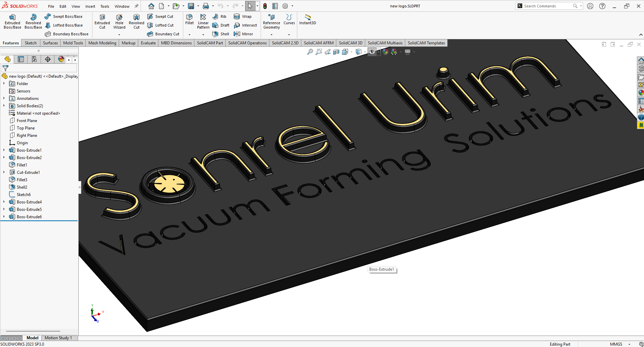The image size is (644, 347).
Task: Open the Display Style dropdown arrow
Action: pos(365,52)
